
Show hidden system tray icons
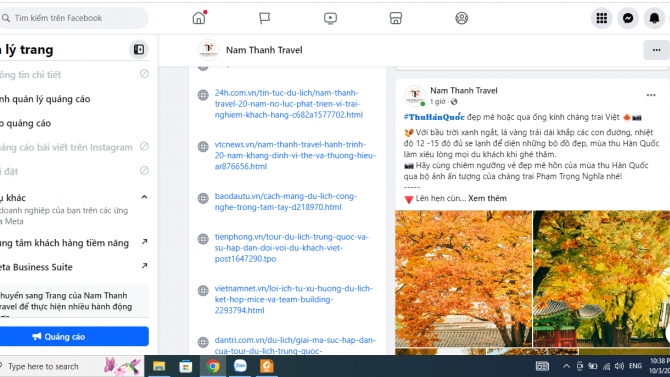coord(566,366)
